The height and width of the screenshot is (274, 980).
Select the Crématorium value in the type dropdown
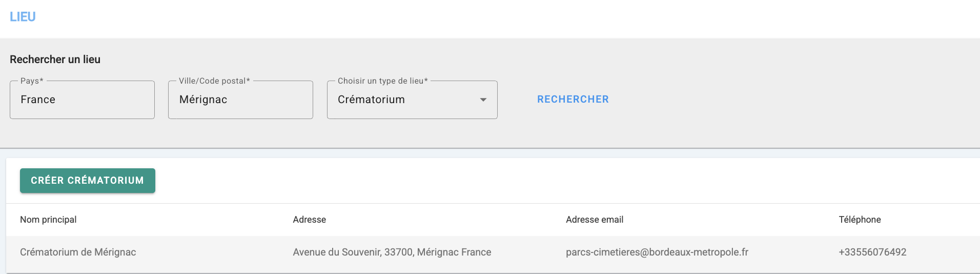(371, 100)
